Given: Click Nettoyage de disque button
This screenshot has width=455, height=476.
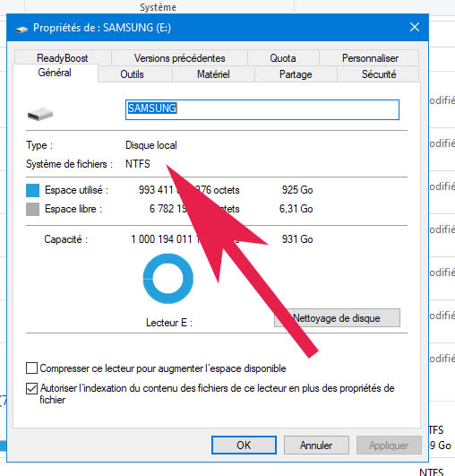Looking at the screenshot, I should click(337, 318).
